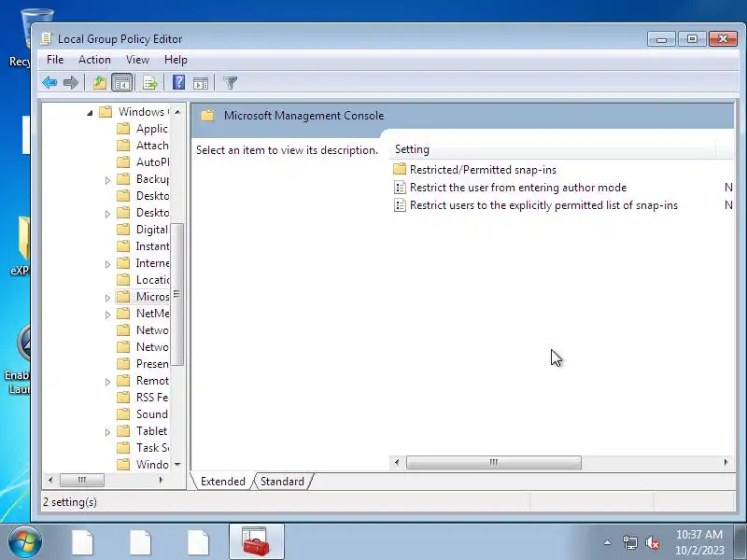This screenshot has height=560, width=747.
Task: Click policy icon beside author mode setting
Action: pos(401,188)
